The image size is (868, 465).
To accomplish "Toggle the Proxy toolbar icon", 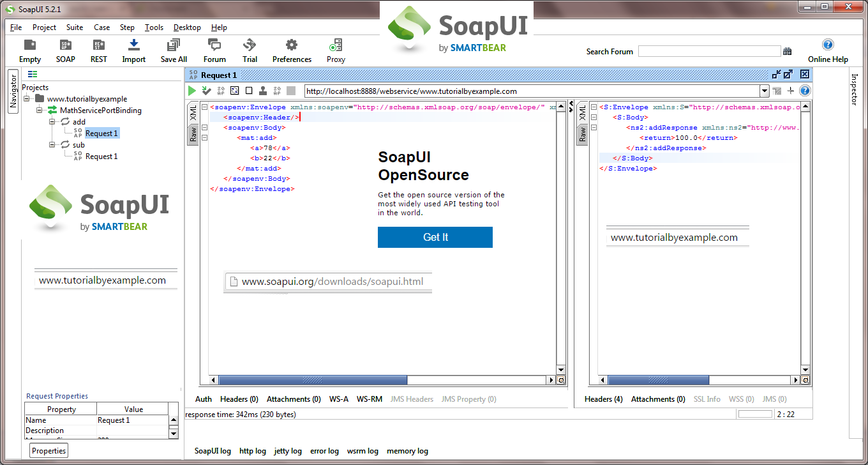I will point(336,50).
